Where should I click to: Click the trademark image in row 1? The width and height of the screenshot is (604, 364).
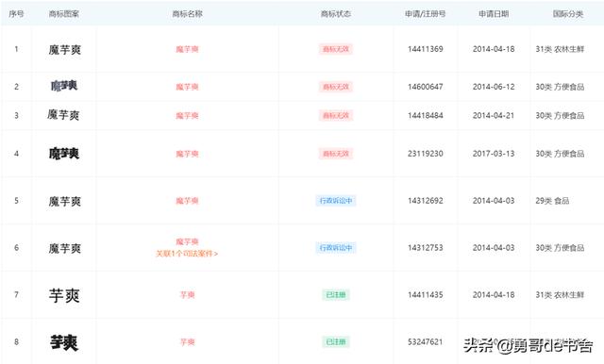65,50
